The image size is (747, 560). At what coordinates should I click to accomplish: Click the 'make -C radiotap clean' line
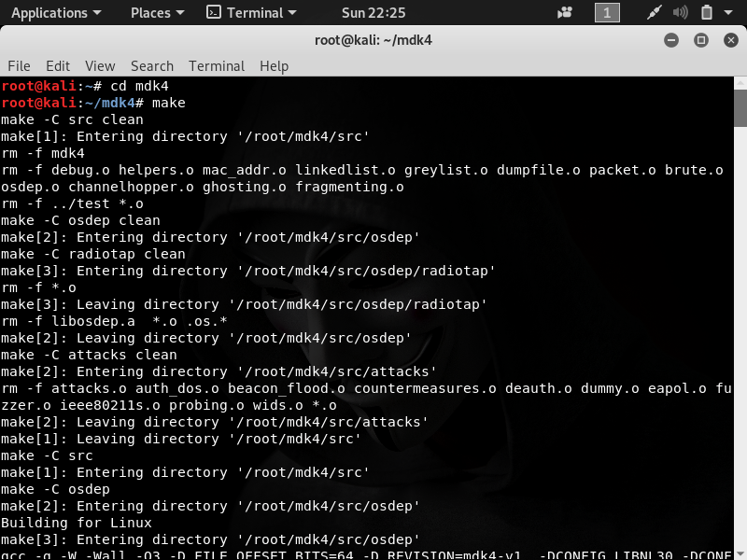coord(92,254)
